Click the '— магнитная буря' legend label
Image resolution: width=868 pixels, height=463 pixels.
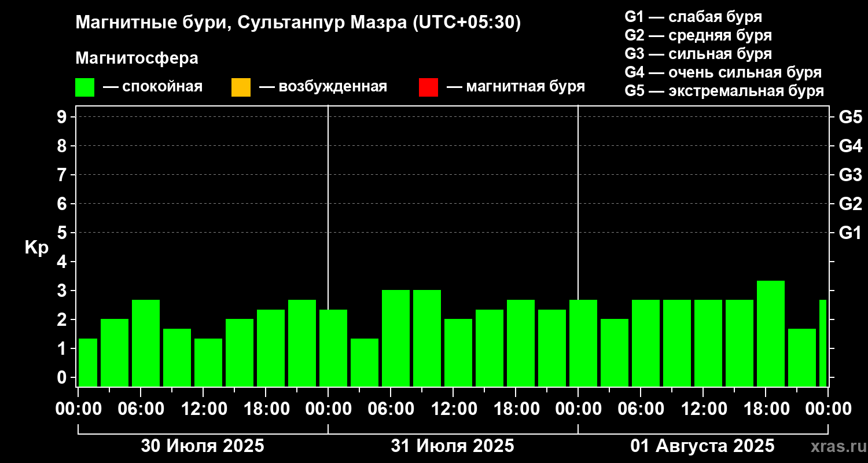(516, 87)
